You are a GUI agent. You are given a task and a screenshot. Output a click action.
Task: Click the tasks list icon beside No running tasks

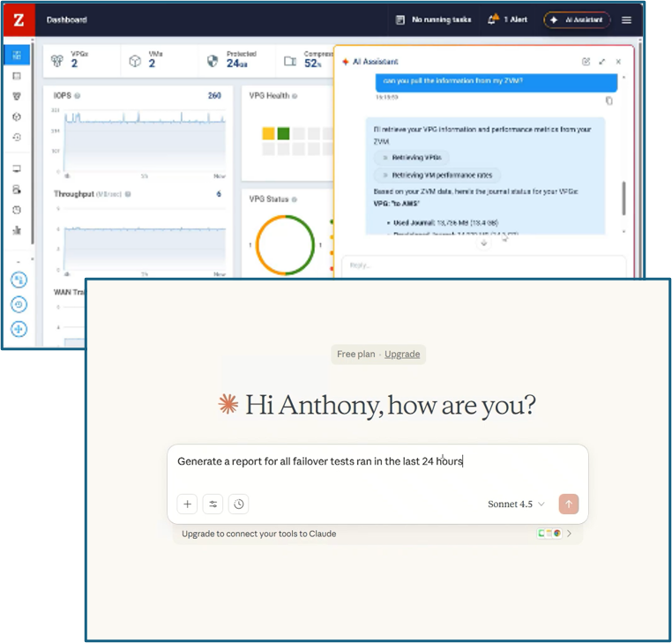coord(399,19)
